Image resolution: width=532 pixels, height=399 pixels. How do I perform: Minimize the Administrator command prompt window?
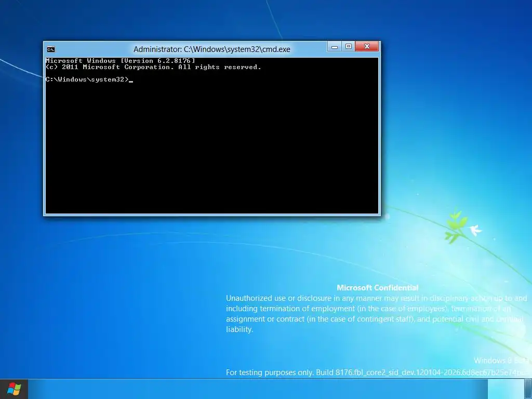(x=335, y=46)
